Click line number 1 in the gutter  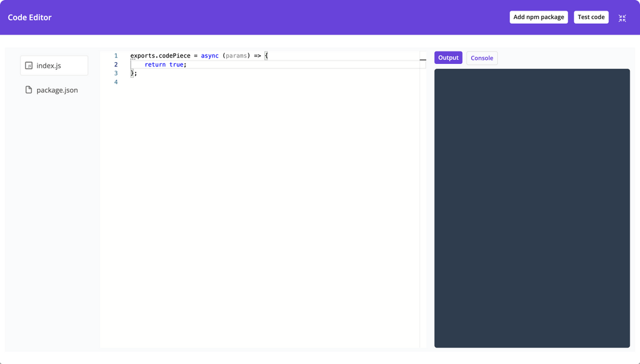pos(116,55)
